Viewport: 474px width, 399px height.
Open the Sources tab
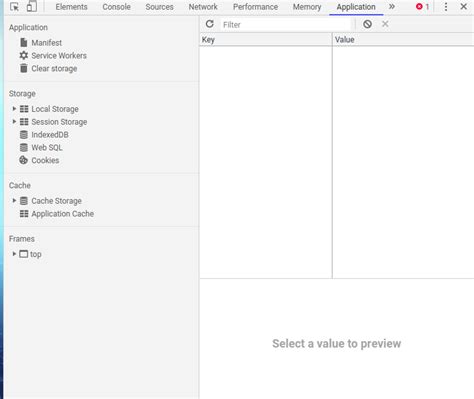coord(159,7)
